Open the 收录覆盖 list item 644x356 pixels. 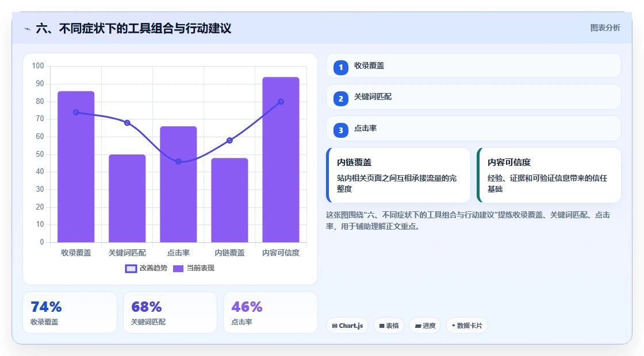[x=474, y=65]
